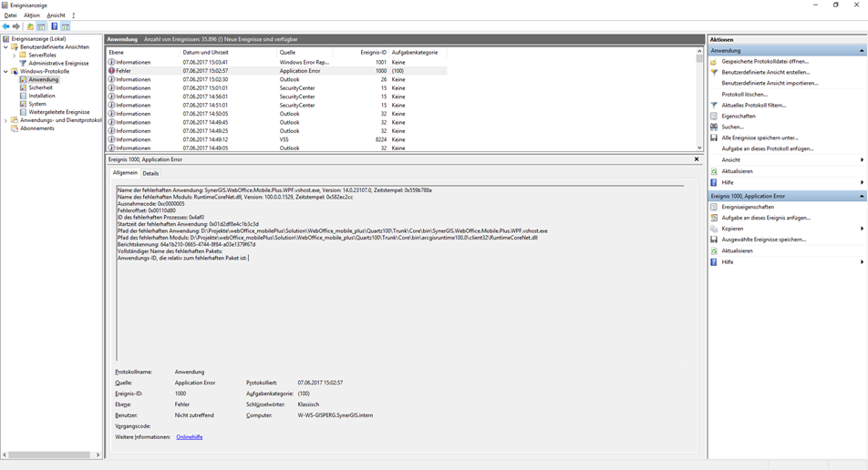Viewport: 868px width, 470px height.
Task: Sort by Datum und Uhrzeit column
Action: pyautogui.click(x=229, y=53)
